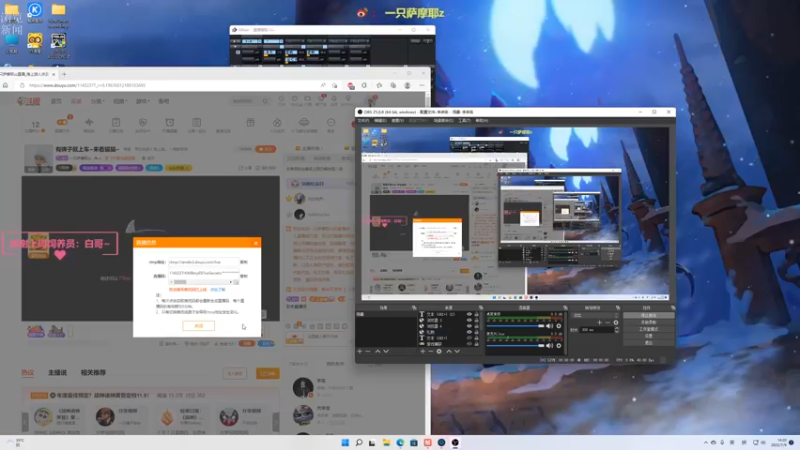Remove scene transition with minus icon
800x450 pixels.
[608, 322]
